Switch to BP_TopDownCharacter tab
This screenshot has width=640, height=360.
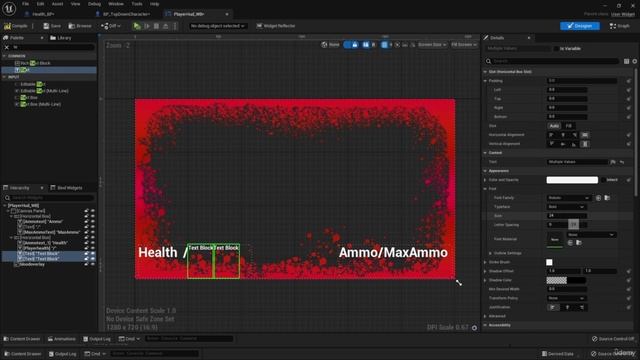point(127,14)
